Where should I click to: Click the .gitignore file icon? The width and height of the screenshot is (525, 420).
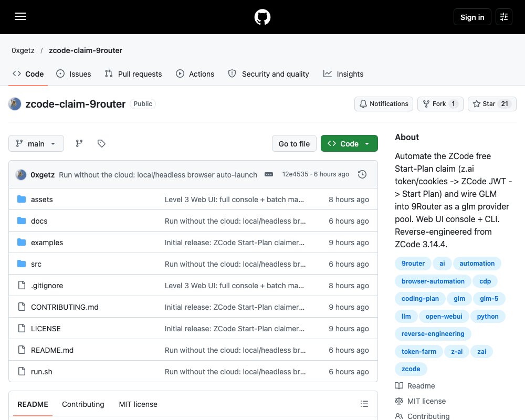click(x=22, y=286)
